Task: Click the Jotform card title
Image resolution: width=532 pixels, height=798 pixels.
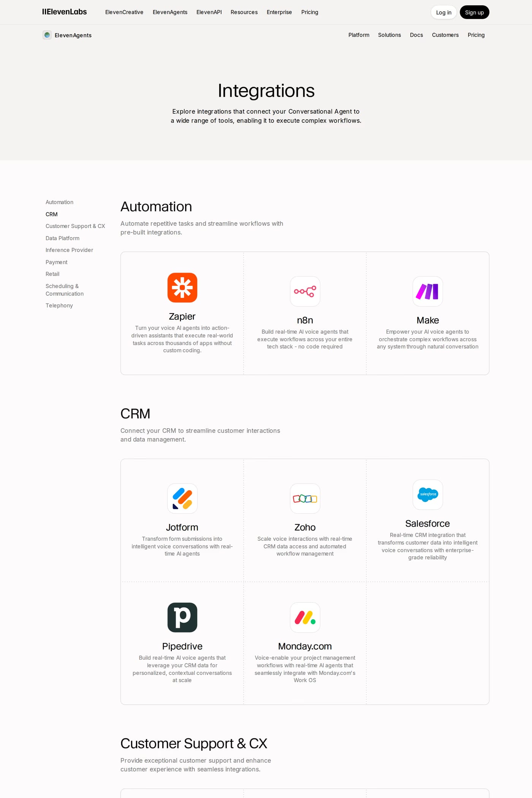Action: (182, 527)
